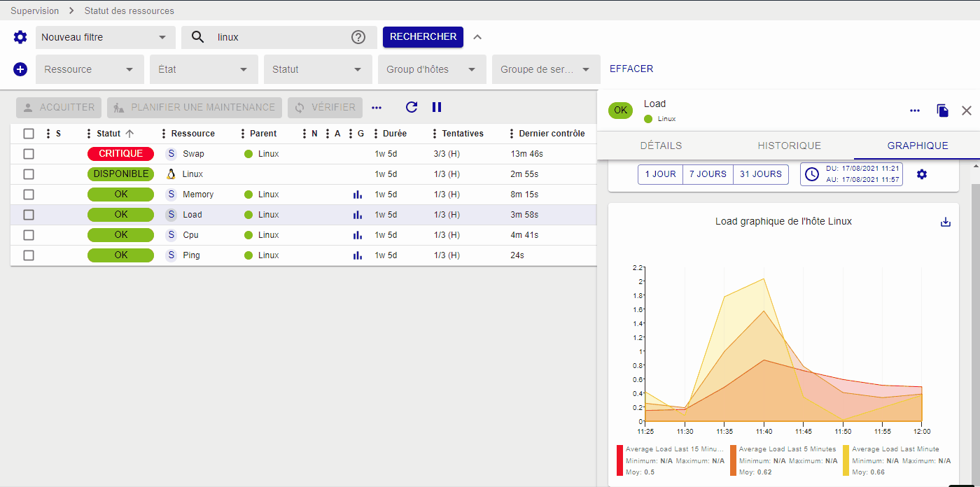Viewport: 980px width, 487px height.
Task: Click the refresh resources icon
Action: (x=412, y=107)
